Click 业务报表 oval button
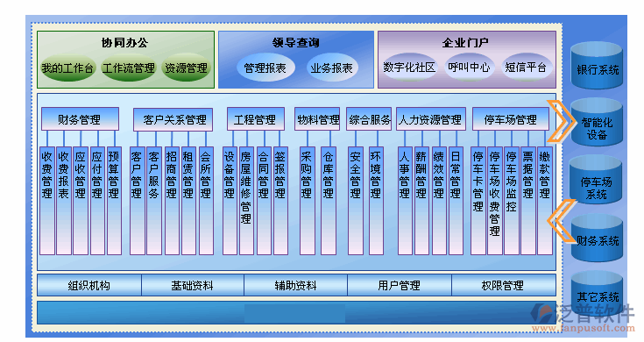 [331, 68]
